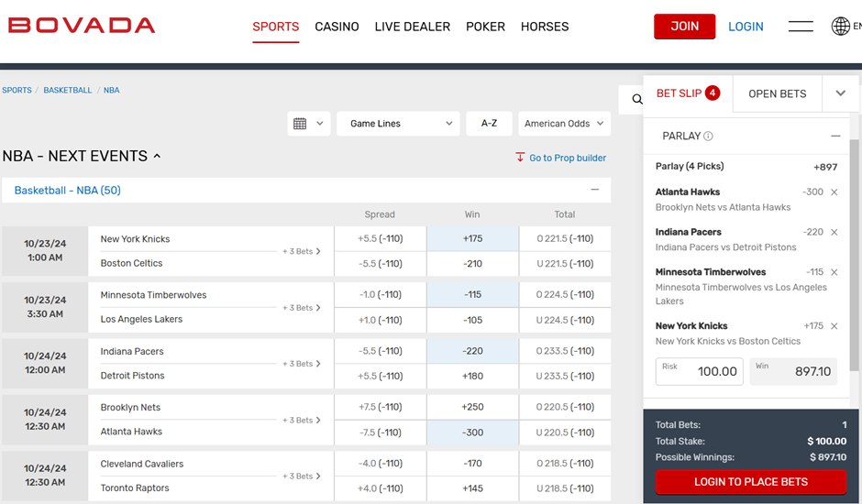Click the A-Z sort button

489,124
